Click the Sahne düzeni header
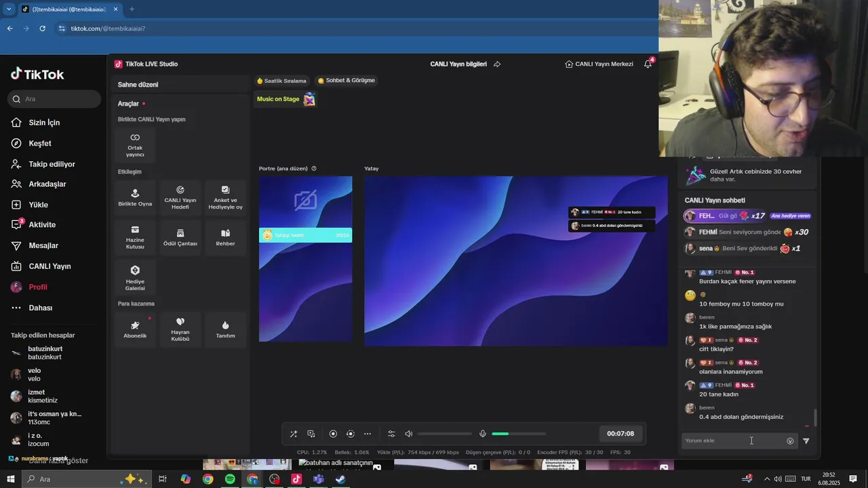868x488 pixels. (138, 85)
